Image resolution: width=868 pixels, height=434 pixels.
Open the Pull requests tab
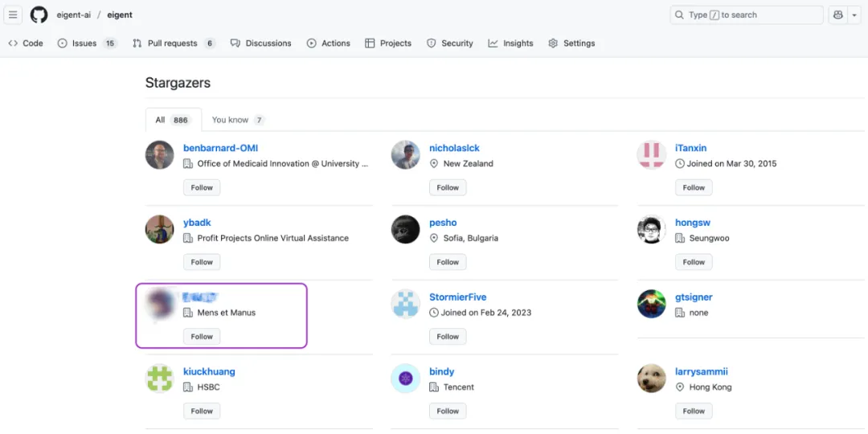click(x=174, y=43)
